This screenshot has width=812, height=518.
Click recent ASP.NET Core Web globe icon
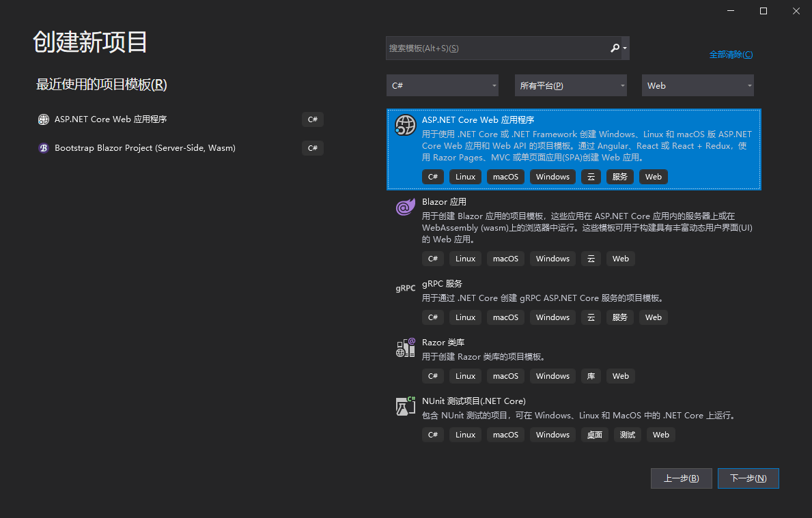tap(44, 119)
